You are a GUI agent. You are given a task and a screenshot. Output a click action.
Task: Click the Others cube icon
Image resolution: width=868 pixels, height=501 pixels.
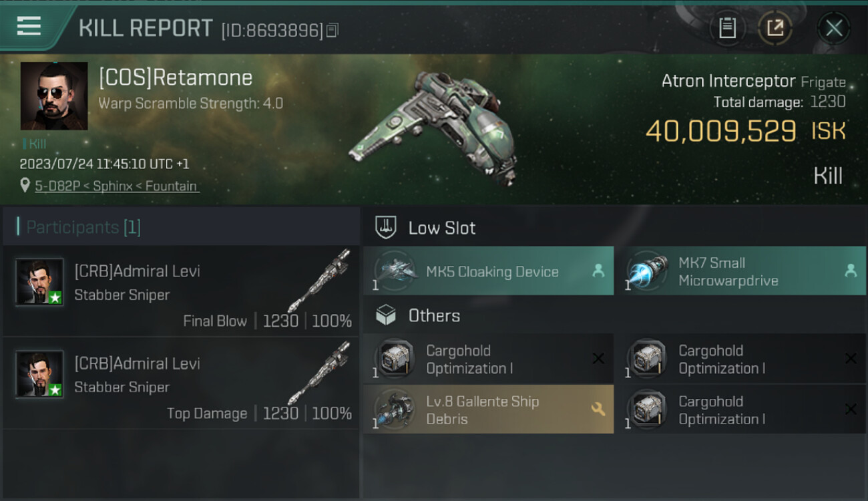[x=386, y=315]
